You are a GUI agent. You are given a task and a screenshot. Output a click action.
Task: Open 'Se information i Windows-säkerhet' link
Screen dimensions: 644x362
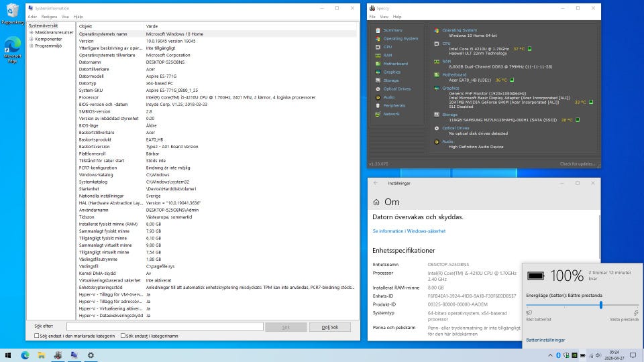pyautogui.click(x=409, y=231)
